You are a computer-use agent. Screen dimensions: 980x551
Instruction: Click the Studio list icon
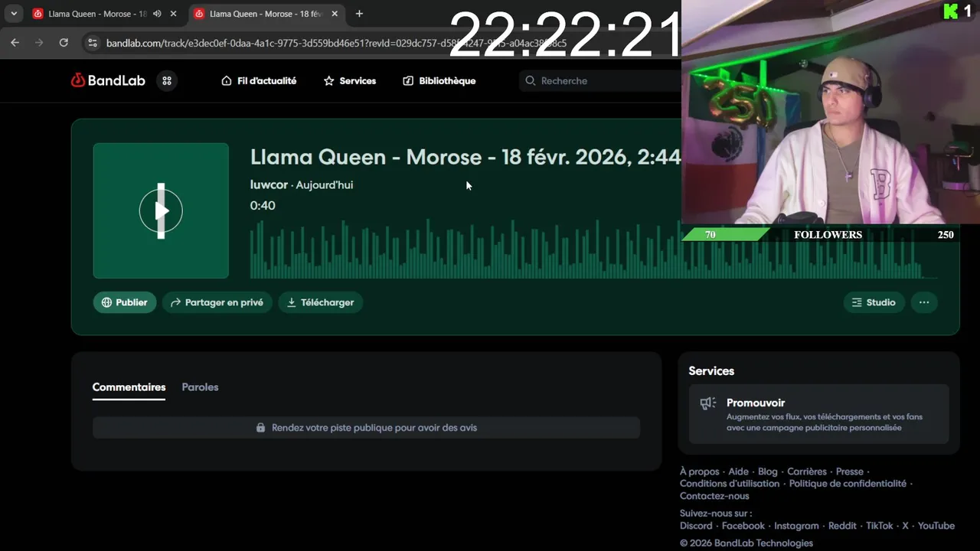[x=857, y=302]
